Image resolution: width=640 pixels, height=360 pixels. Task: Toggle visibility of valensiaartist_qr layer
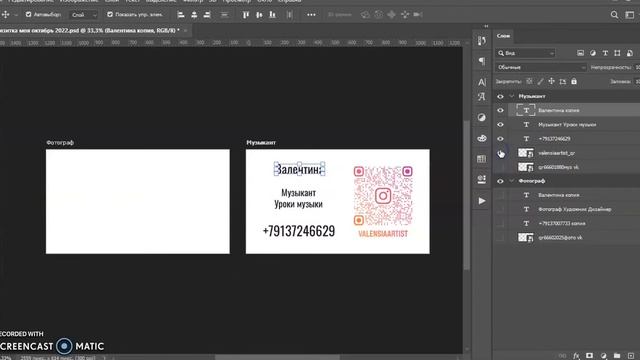500,153
